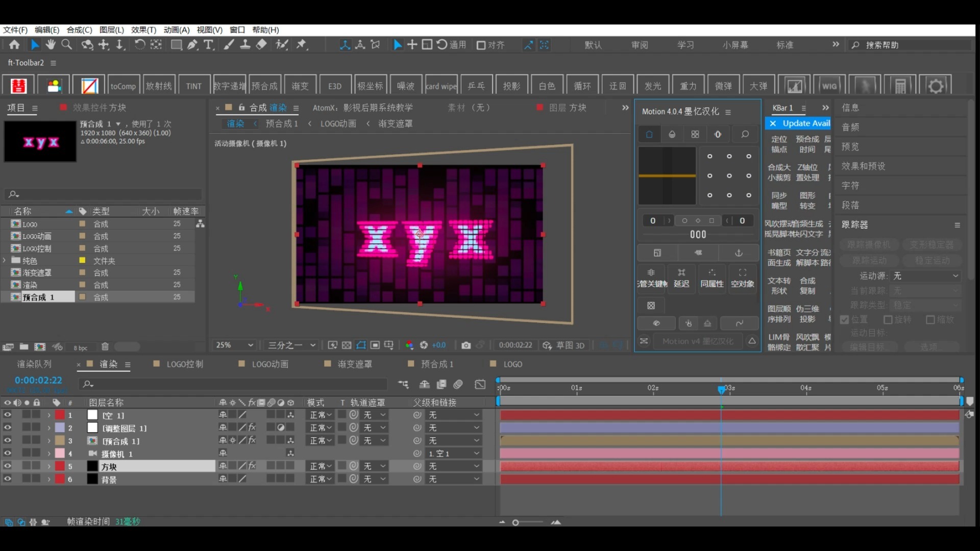Hide the 方块 layer
This screenshot has height=551, width=980.
(8, 466)
